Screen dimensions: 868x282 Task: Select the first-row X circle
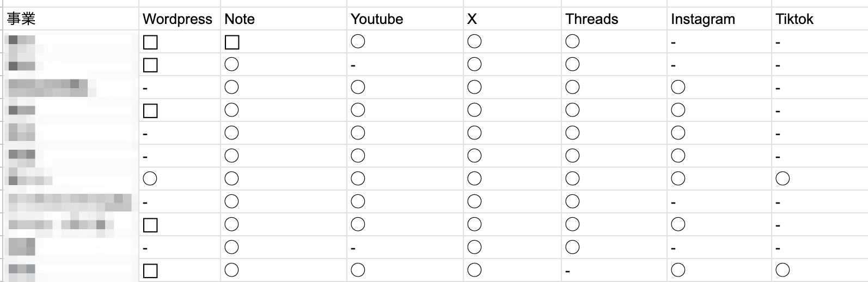point(474,41)
